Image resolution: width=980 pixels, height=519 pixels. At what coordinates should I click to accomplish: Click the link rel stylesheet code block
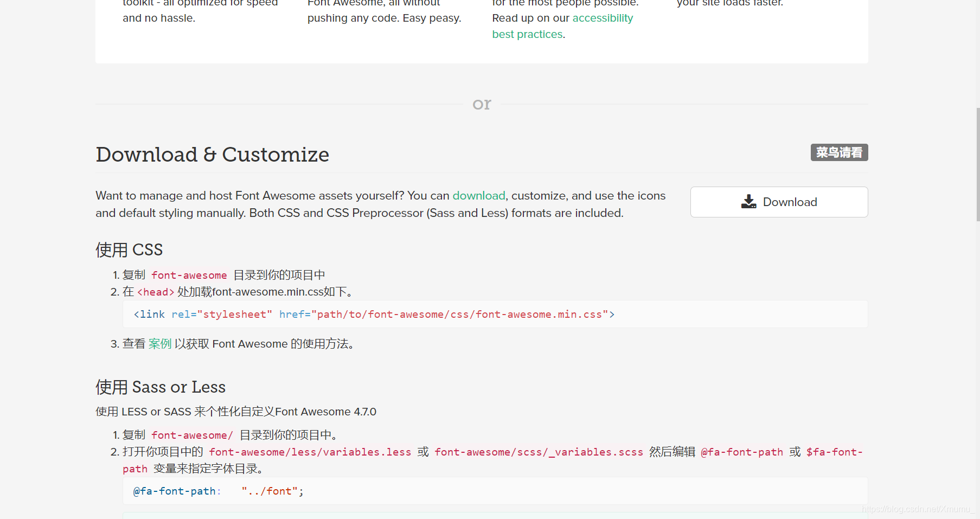(x=495, y=314)
